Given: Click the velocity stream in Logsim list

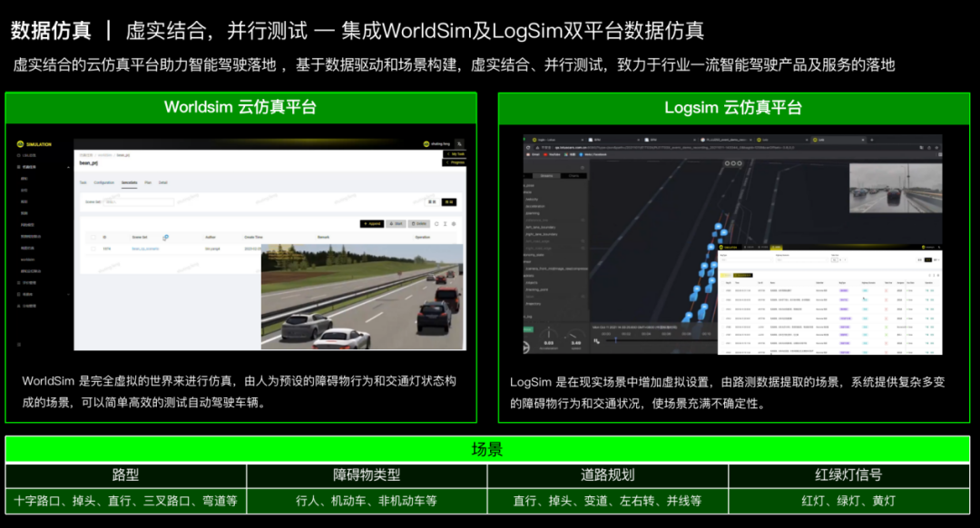Looking at the screenshot, I should [532, 200].
